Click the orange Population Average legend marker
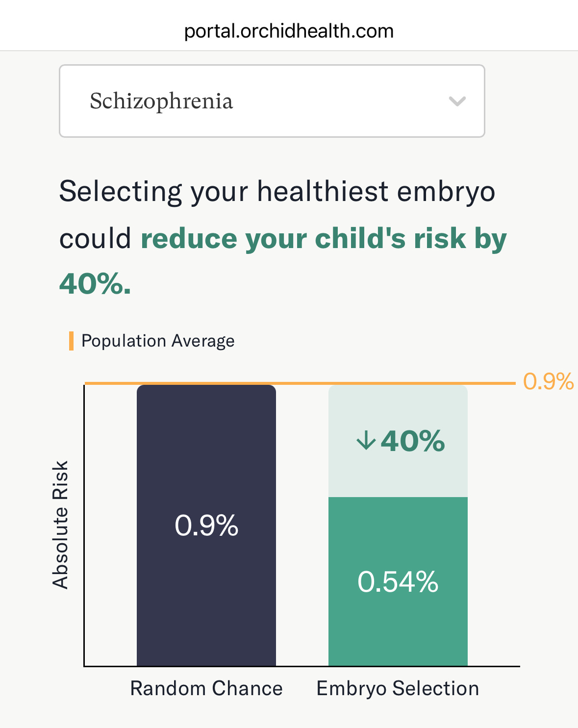578x728 pixels. point(71,340)
